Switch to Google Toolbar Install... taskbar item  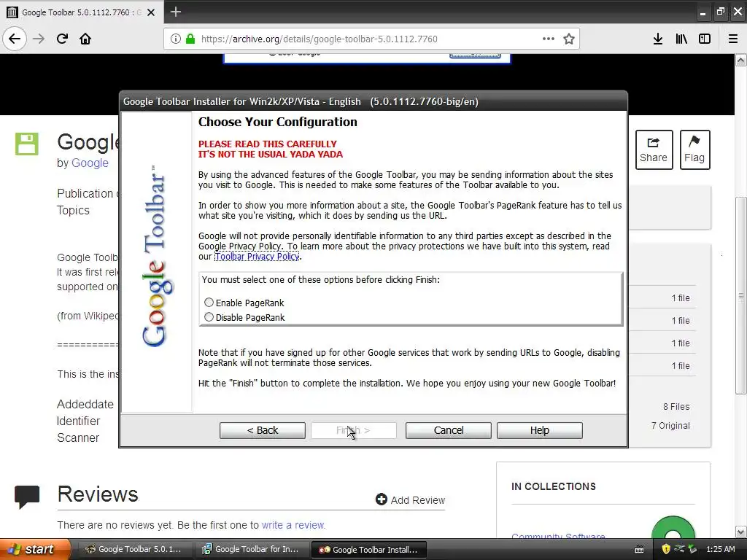(x=368, y=550)
